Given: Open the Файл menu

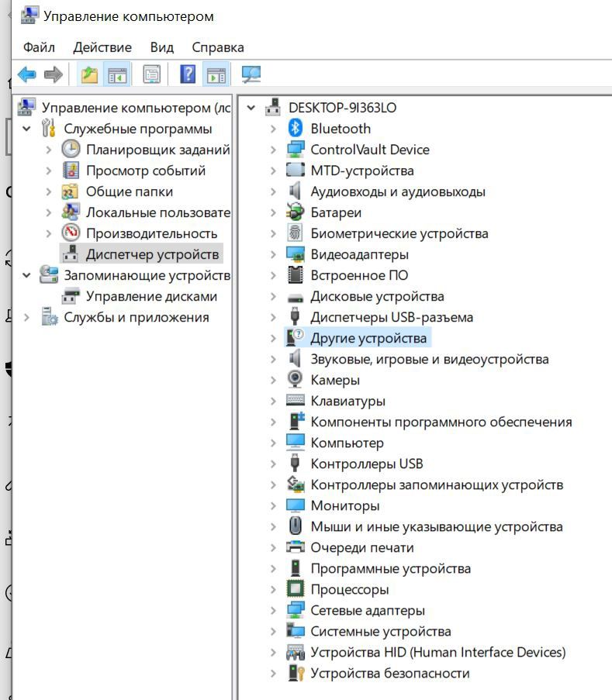Looking at the screenshot, I should pyautogui.click(x=39, y=47).
